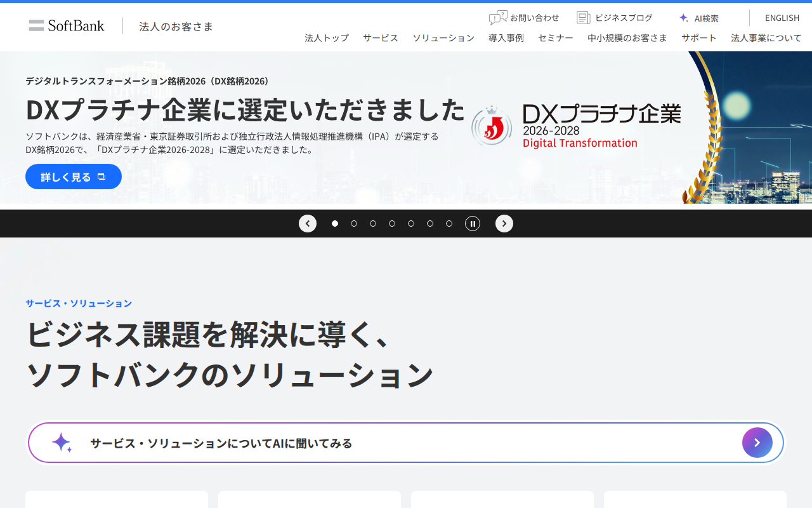Click the gradient arrow button in AI bar
The width and height of the screenshot is (812, 508).
[x=757, y=443]
